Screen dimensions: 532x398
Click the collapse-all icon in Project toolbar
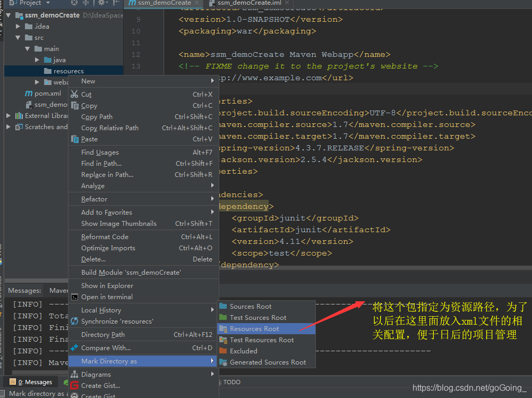pos(85,3)
